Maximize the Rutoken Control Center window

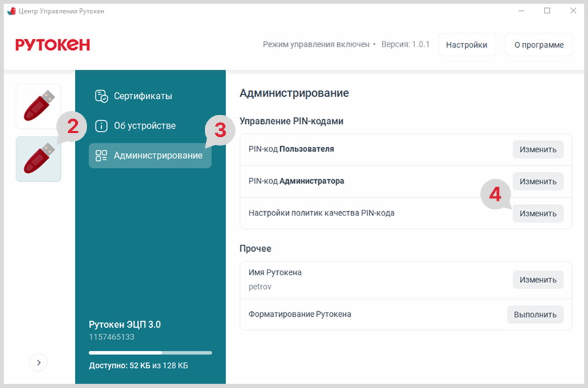[547, 10]
